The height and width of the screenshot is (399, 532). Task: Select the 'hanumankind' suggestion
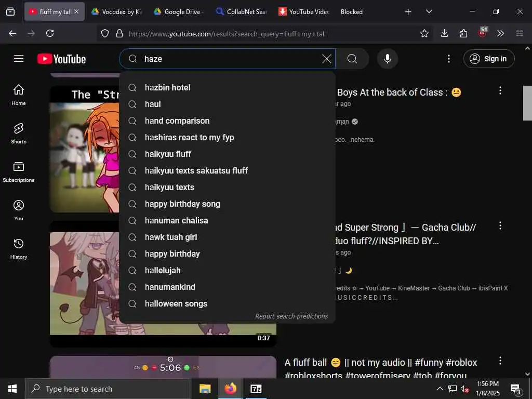point(228,287)
